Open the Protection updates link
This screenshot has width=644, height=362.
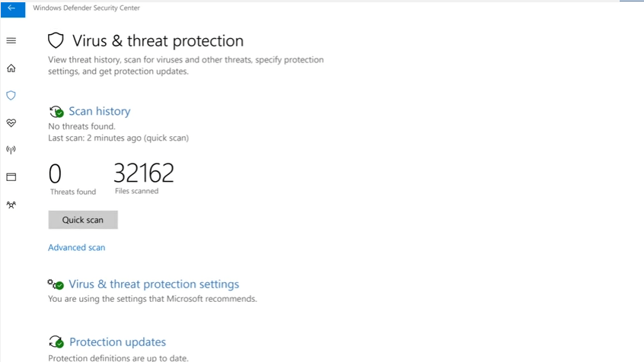pyautogui.click(x=117, y=342)
